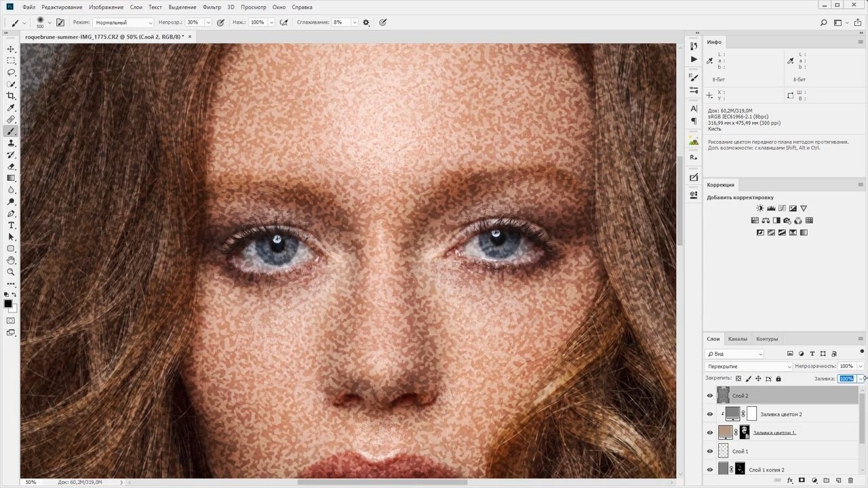Open the brush opacity Непрозр. dropdown

click(208, 22)
